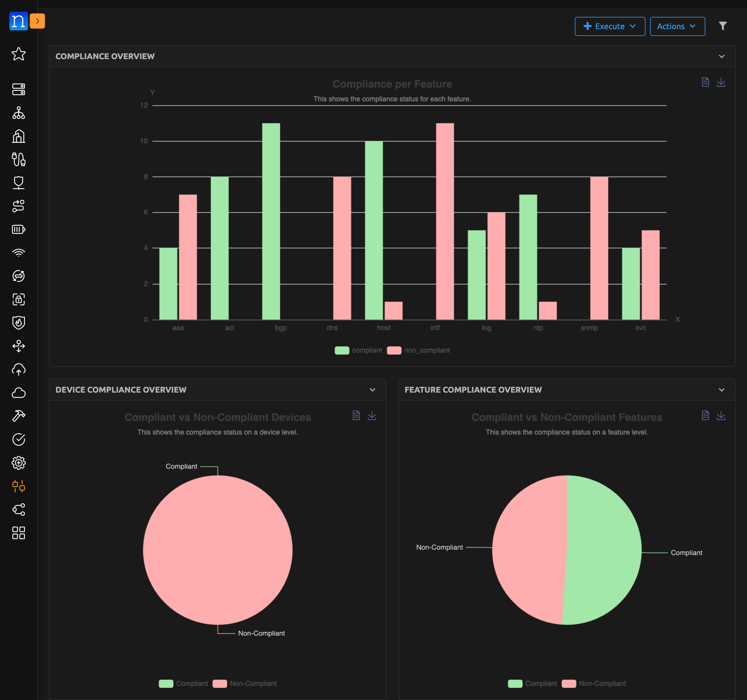Screen dimensions: 747x700
Task: Collapse the Feature Compliance Overview panel
Action: 721,389
